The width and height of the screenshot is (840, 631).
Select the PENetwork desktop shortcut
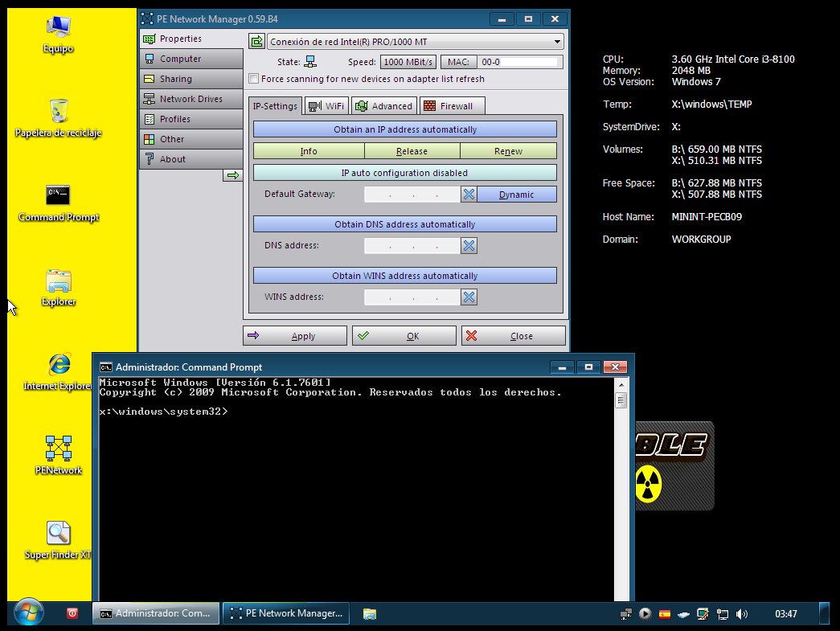59,456
